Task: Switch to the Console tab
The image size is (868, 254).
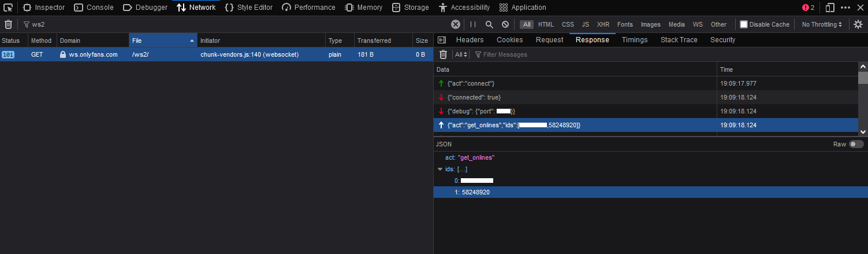Action: [x=94, y=8]
